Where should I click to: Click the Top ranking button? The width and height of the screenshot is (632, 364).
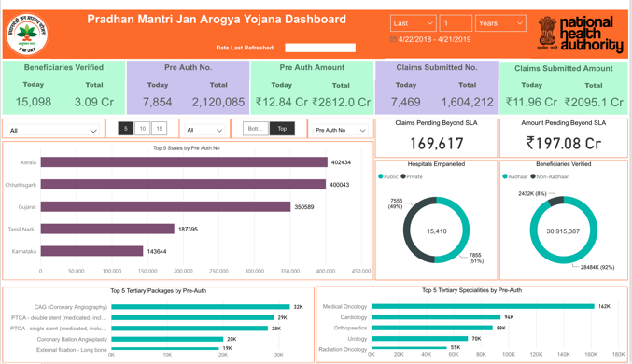click(282, 129)
